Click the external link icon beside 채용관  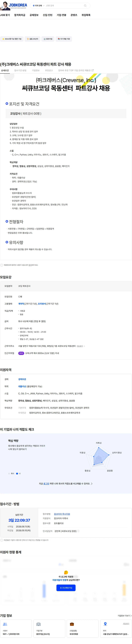93,70
